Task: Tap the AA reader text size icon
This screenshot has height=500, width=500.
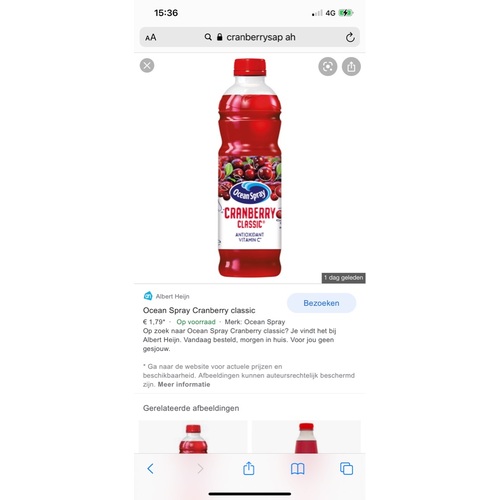Action: 151,37
